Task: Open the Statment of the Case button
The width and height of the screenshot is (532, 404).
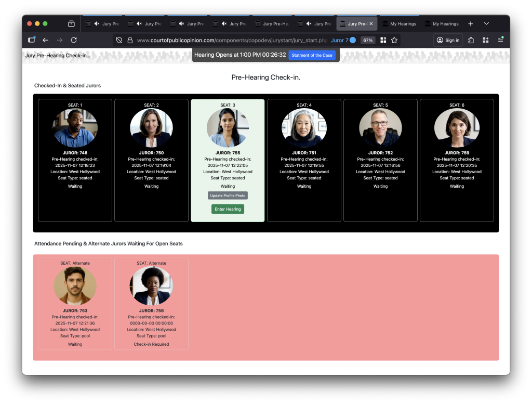Action: coord(312,55)
